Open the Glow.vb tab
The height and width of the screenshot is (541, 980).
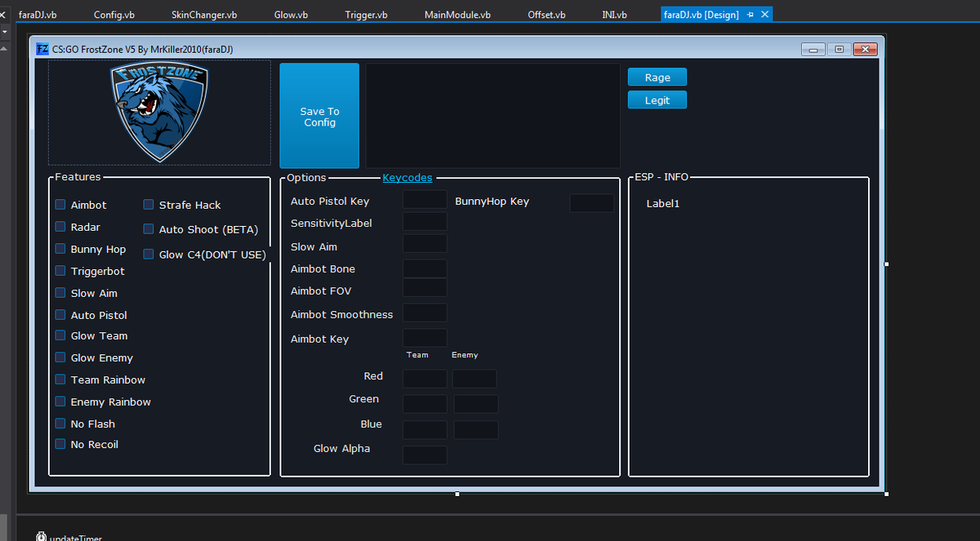[x=291, y=15]
